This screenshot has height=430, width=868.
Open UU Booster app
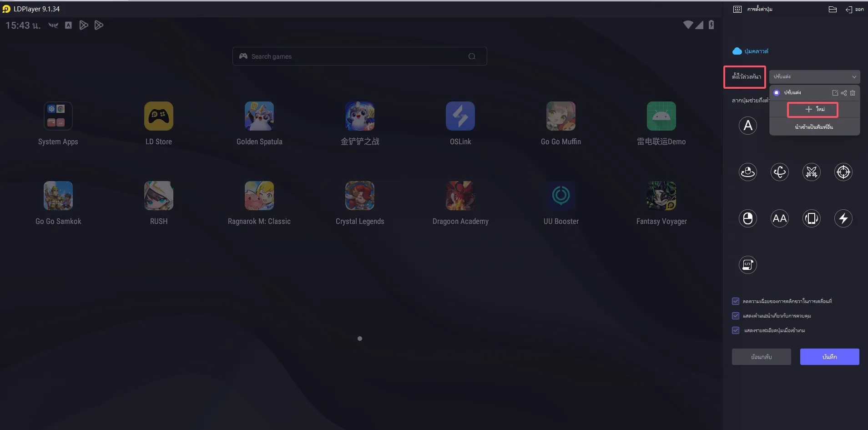[x=561, y=196]
